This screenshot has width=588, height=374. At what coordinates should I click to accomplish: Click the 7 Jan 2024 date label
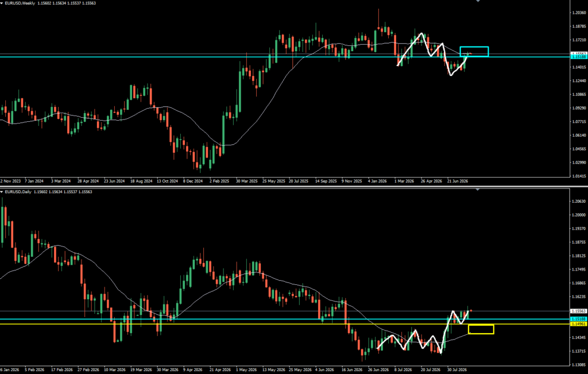click(x=34, y=181)
